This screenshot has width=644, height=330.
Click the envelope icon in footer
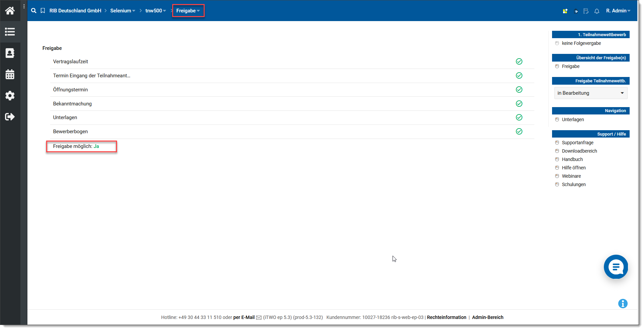coord(259,318)
